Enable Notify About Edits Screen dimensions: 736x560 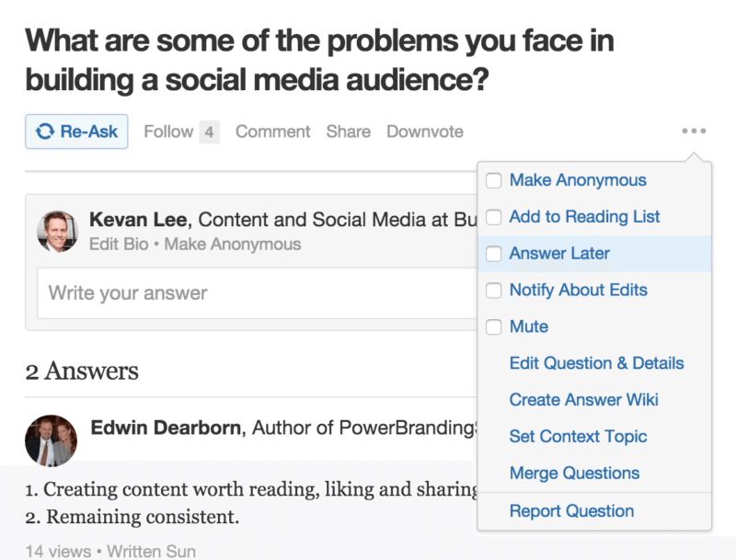[x=494, y=290]
